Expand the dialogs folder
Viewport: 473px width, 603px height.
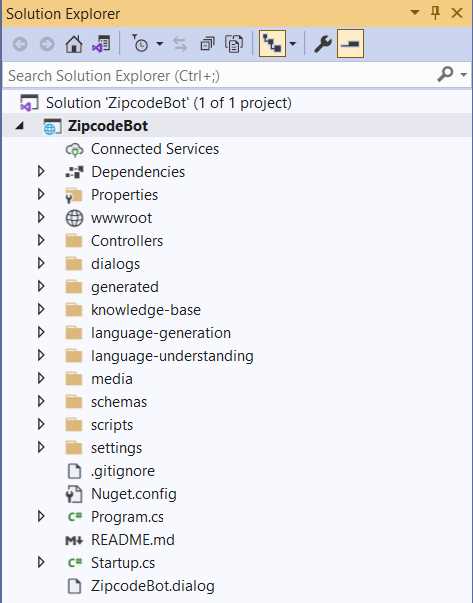click(x=41, y=263)
